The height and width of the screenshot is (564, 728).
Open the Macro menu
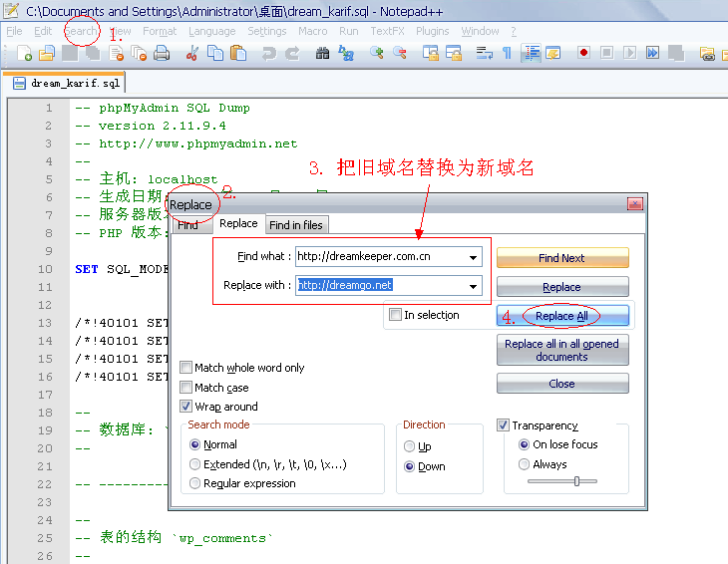click(312, 31)
